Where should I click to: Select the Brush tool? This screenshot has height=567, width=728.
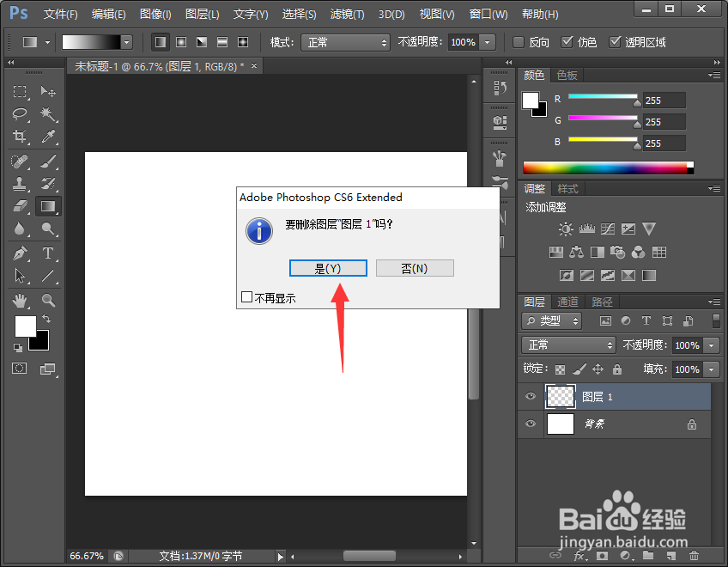click(48, 162)
